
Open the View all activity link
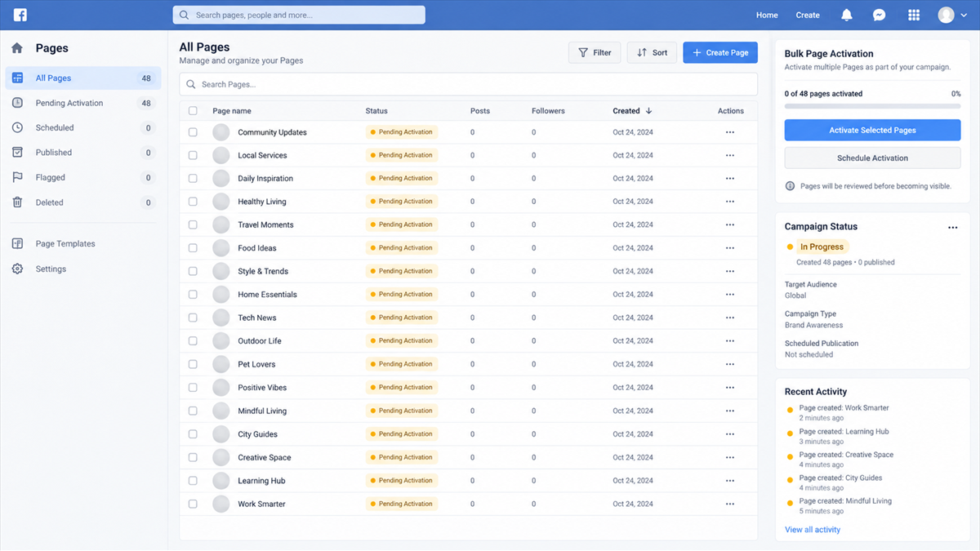[x=813, y=530]
